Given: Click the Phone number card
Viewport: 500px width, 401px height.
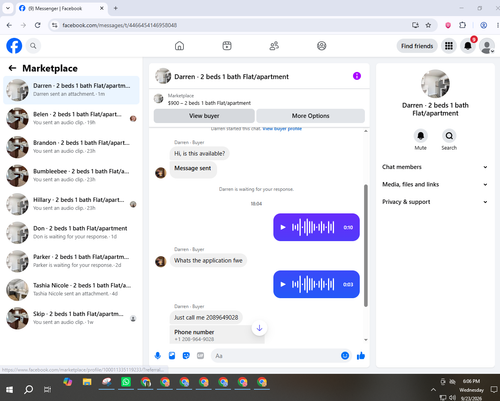Looking at the screenshot, I should [x=217, y=335].
